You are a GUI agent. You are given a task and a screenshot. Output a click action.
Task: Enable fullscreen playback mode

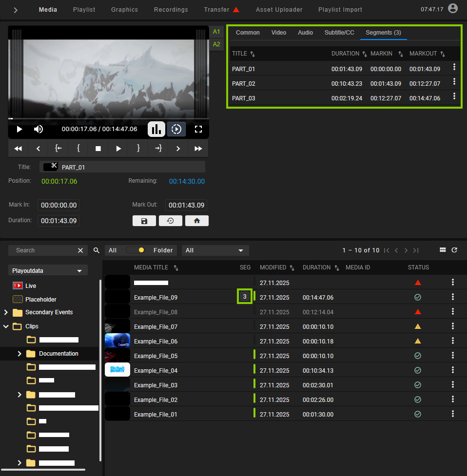pos(198,129)
